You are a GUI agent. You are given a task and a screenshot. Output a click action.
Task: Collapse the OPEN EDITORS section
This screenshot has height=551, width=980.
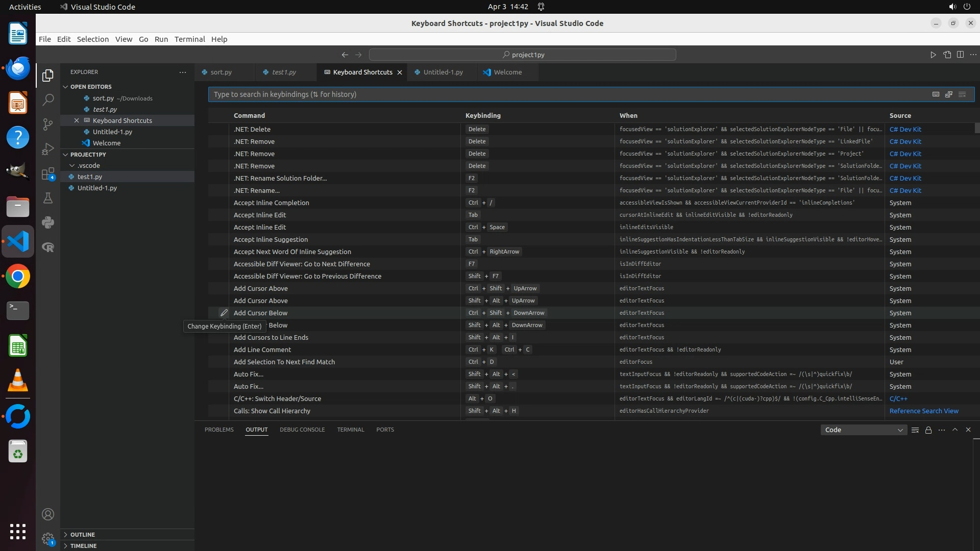click(65, 87)
